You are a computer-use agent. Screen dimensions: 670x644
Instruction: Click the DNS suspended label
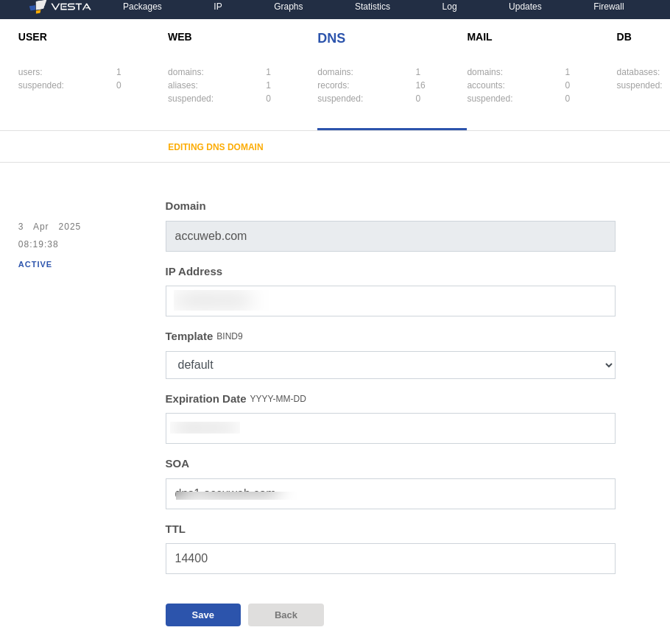click(x=340, y=99)
